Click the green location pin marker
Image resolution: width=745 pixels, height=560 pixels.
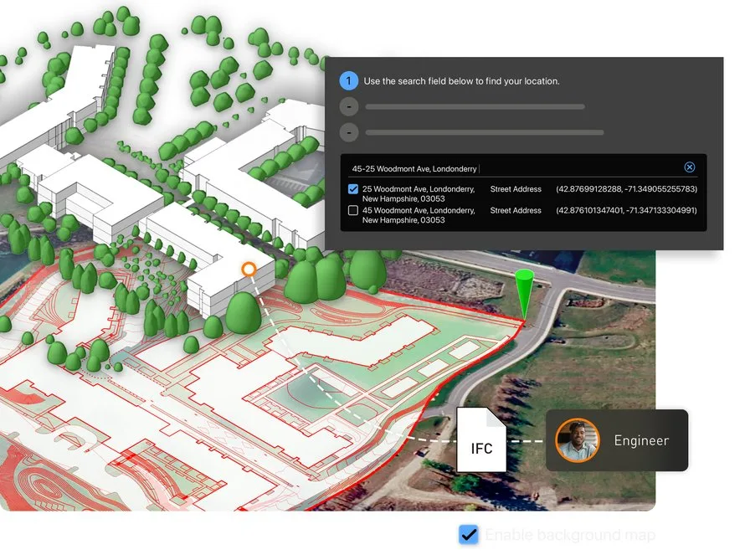coord(525,295)
